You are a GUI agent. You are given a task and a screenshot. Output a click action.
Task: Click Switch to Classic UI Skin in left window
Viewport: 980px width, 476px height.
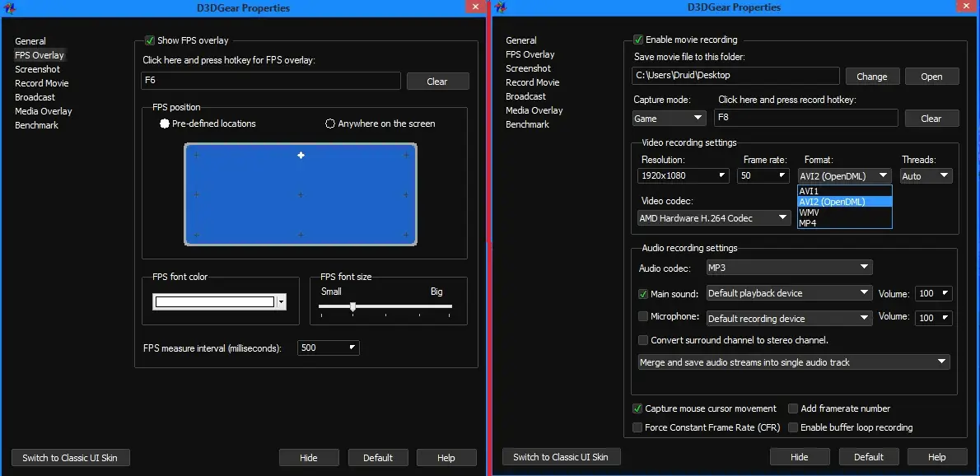click(x=70, y=457)
